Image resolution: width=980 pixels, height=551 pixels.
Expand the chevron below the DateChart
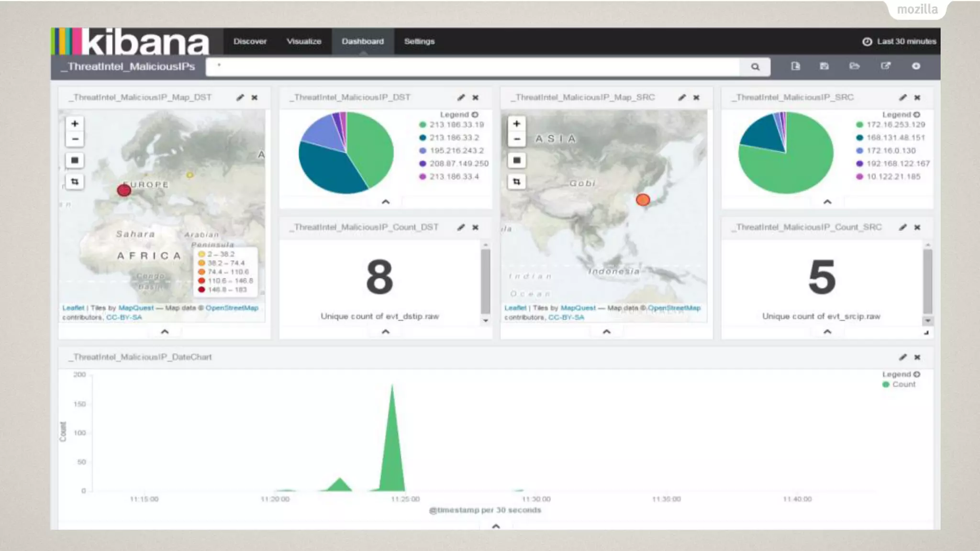click(496, 526)
